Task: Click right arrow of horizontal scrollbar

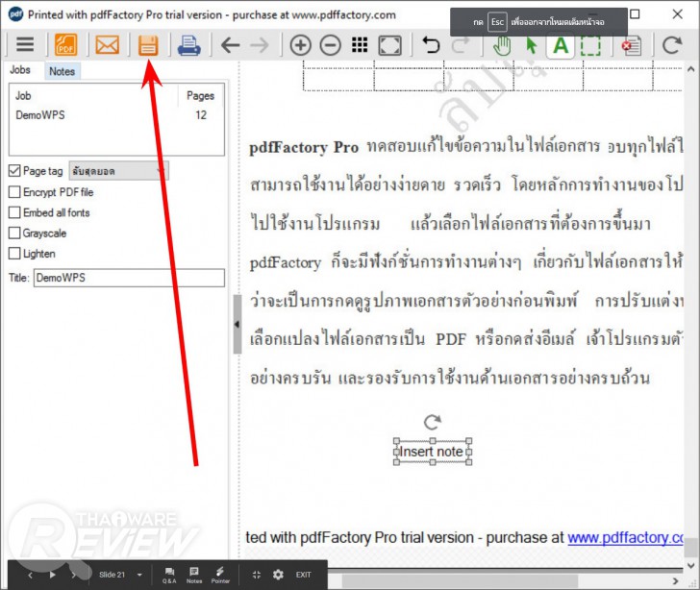Action: click(x=675, y=581)
